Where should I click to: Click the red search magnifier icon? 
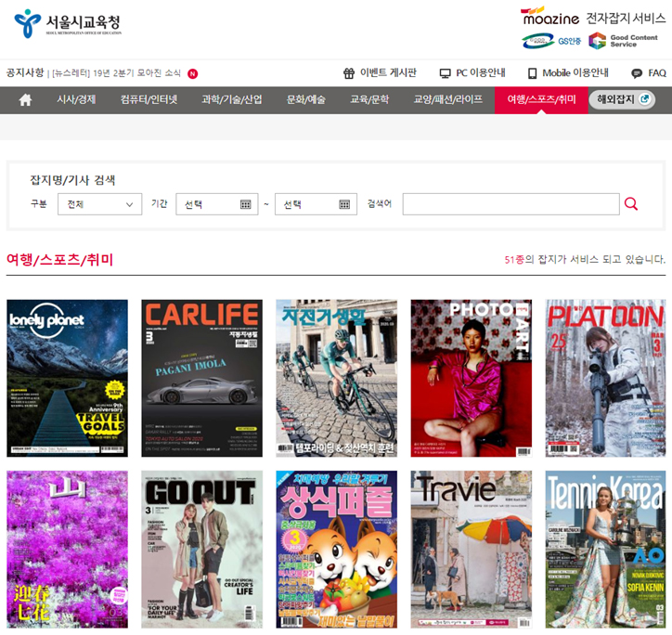(631, 203)
